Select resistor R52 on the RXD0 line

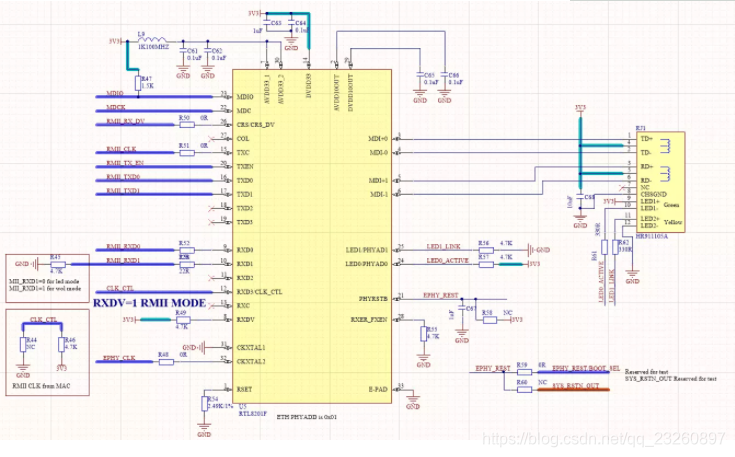pyautogui.click(x=187, y=250)
